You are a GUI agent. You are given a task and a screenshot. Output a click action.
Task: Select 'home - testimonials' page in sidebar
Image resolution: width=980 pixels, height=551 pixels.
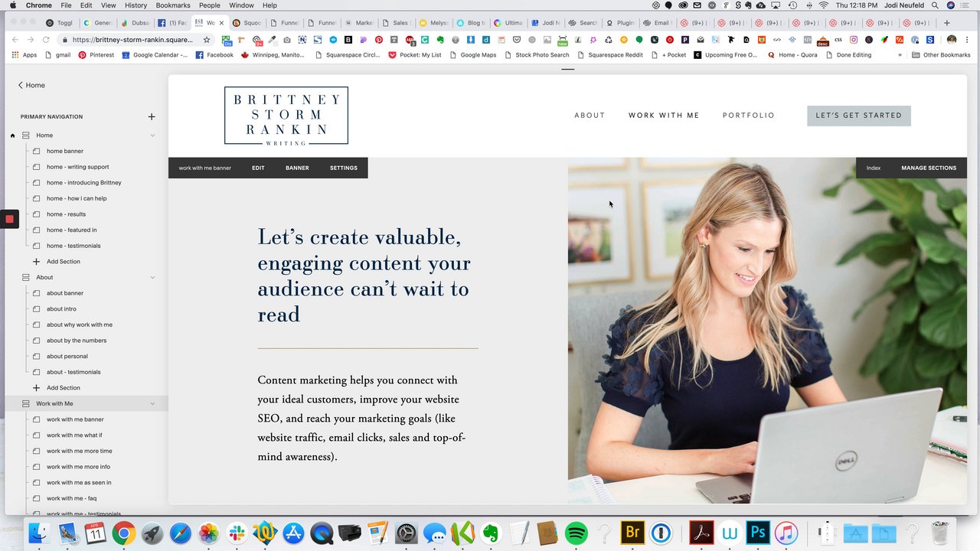(73, 246)
